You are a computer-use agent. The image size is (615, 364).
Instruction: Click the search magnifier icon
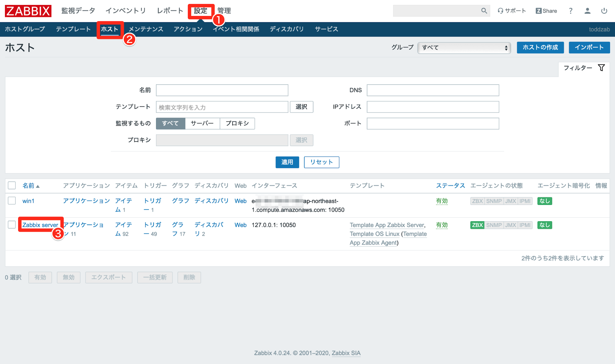point(484,11)
